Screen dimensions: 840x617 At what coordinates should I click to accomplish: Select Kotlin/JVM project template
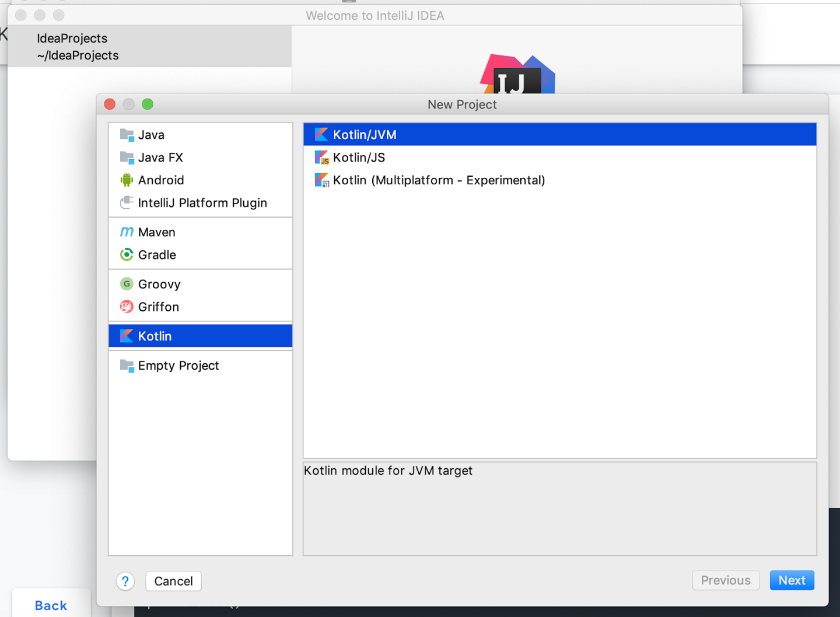(x=365, y=135)
